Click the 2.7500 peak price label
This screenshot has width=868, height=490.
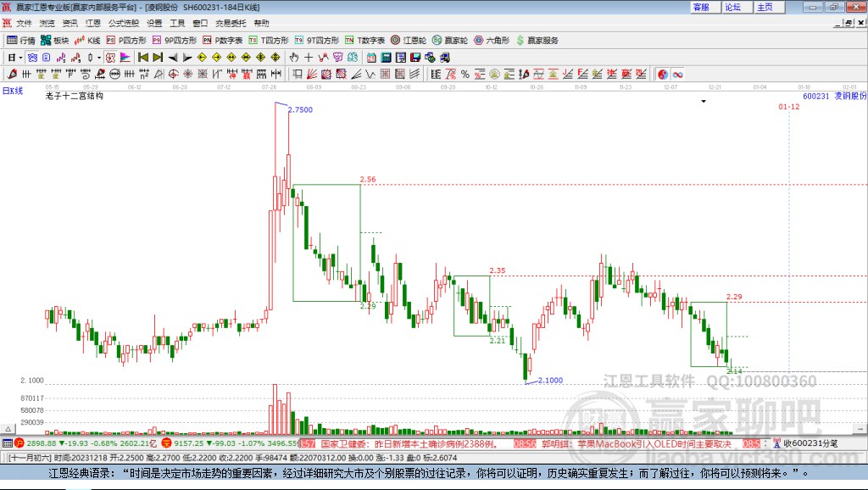pos(301,109)
